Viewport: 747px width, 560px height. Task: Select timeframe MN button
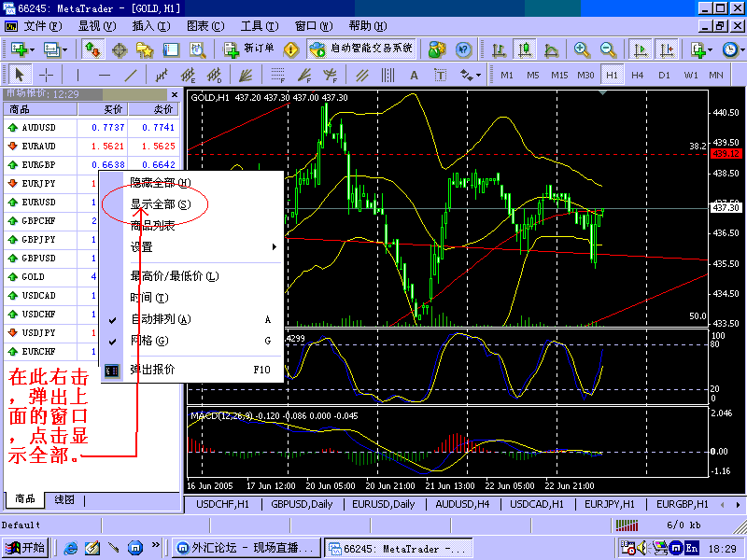[716, 76]
